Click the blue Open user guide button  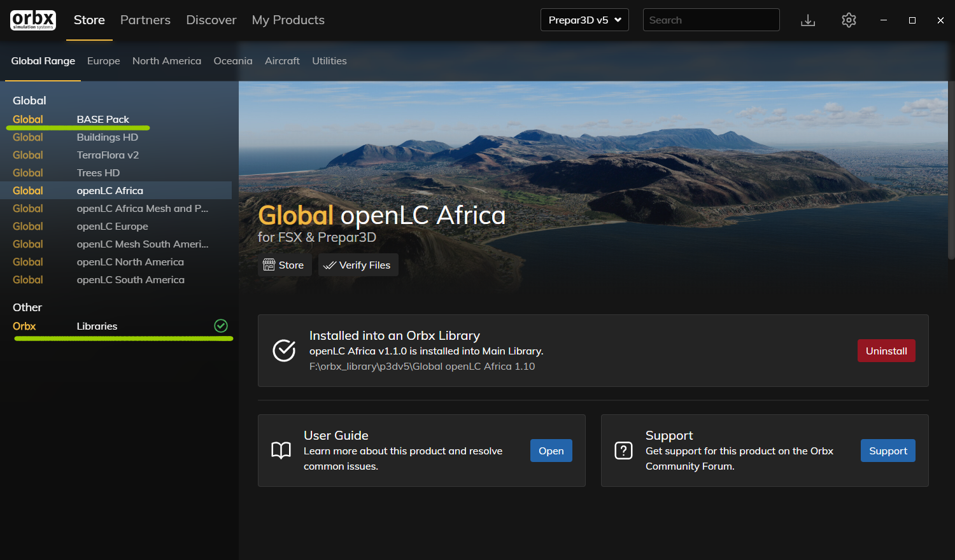coord(551,451)
